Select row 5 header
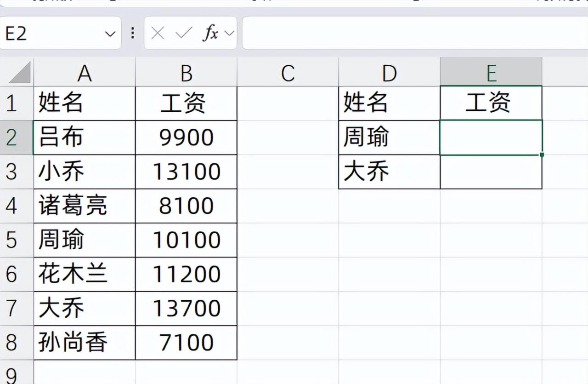 click(x=17, y=240)
